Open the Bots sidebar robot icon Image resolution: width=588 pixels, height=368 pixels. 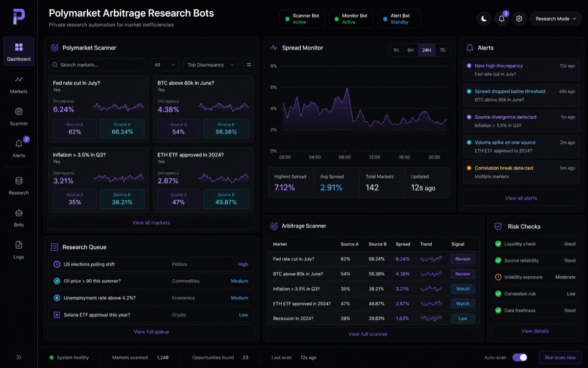click(x=19, y=213)
